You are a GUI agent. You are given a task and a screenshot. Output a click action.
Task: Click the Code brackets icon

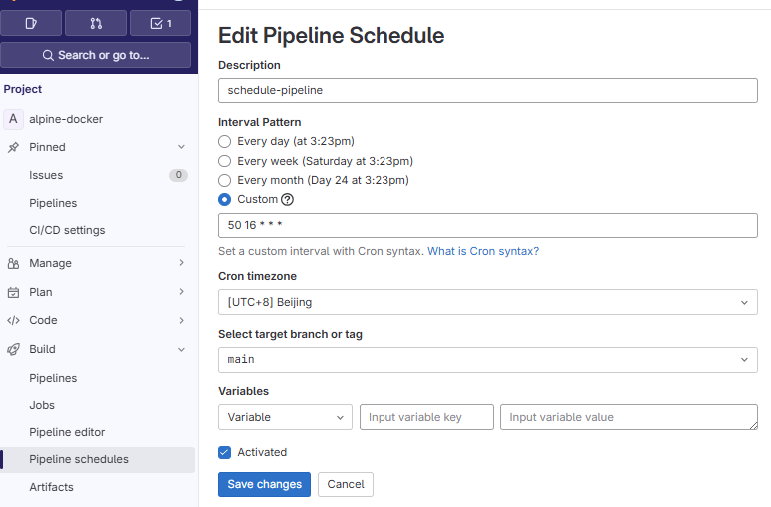point(13,321)
